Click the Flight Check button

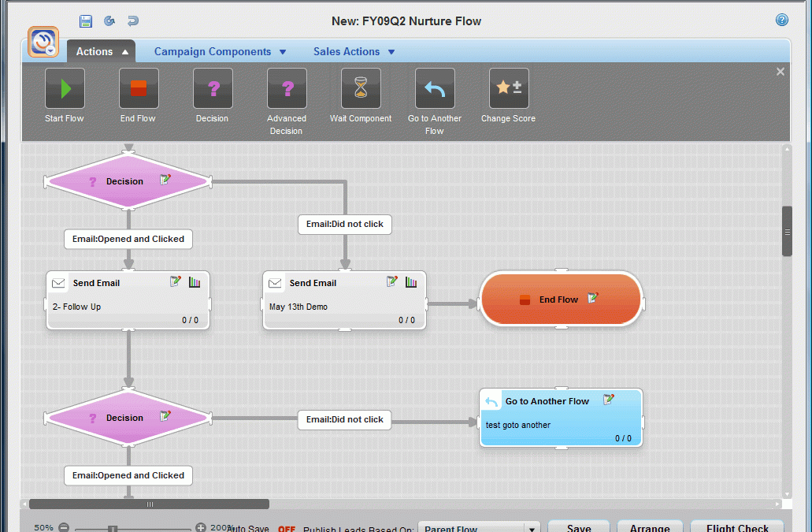pyautogui.click(x=737, y=526)
